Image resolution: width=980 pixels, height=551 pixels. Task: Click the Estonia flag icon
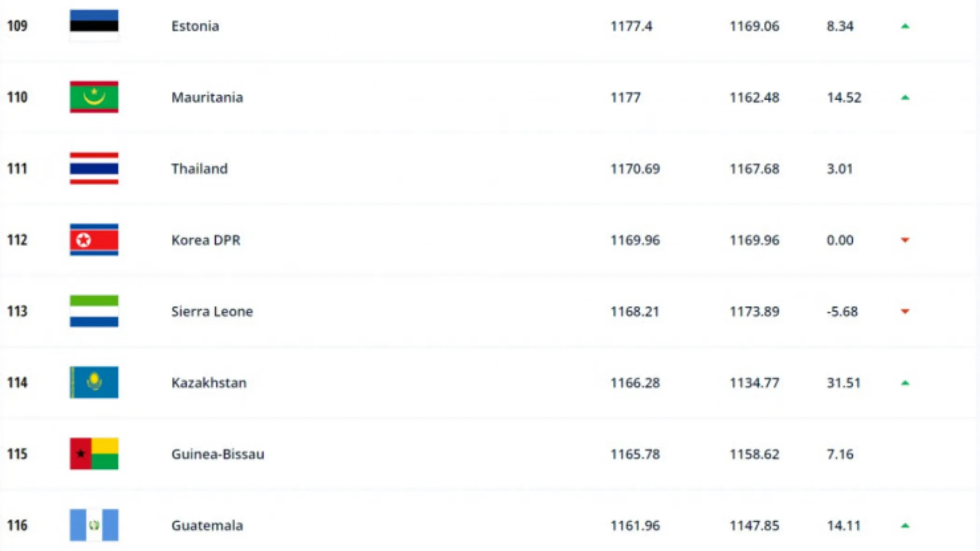(x=94, y=26)
